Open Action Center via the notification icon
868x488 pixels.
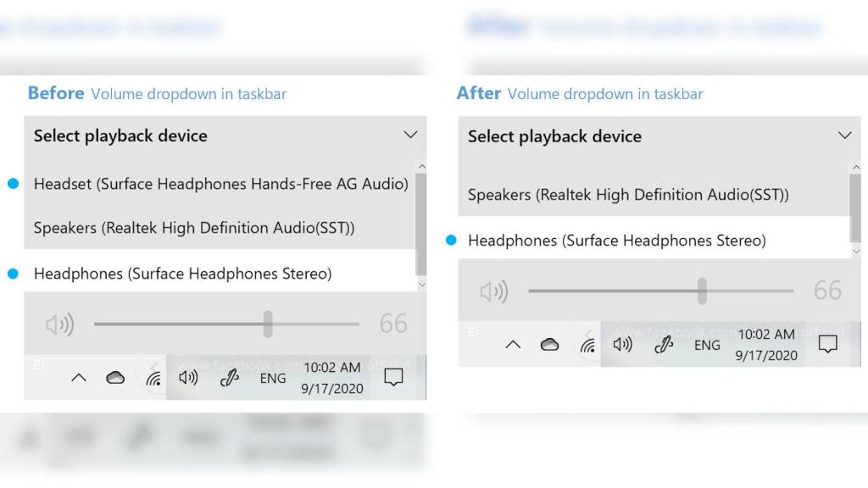pos(393,377)
